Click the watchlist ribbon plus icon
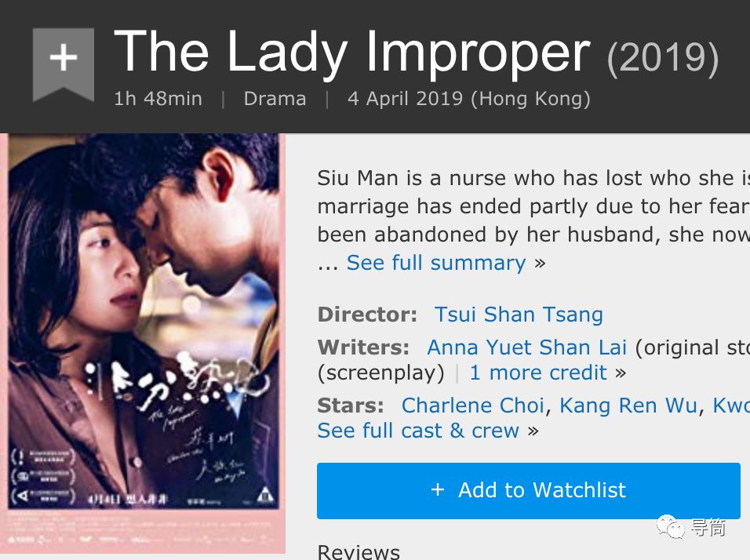This screenshot has width=750, height=560. point(63,59)
